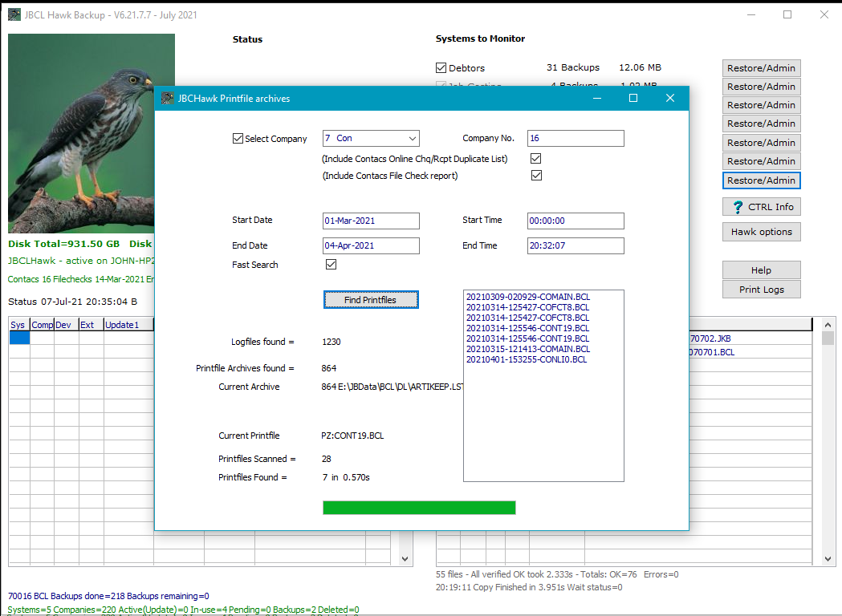
Task: Click inside the Company No. field
Action: tap(575, 138)
